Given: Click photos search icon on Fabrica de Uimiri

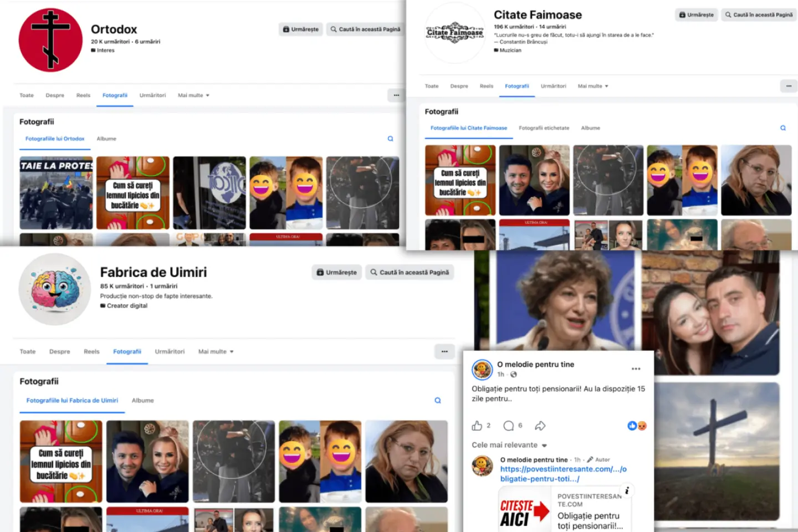Looking at the screenshot, I should (x=438, y=400).
